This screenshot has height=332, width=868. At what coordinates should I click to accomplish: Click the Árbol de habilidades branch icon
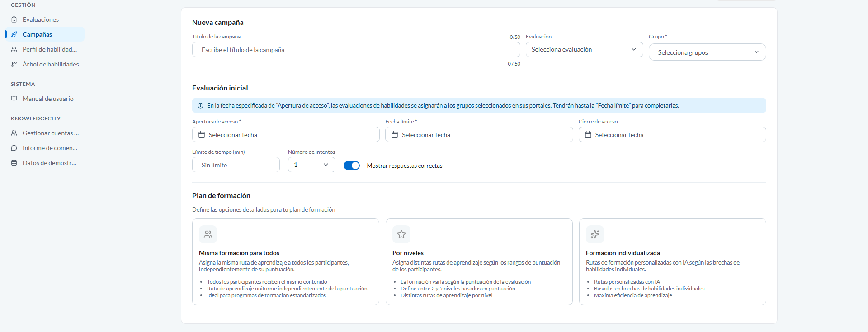[x=14, y=64]
